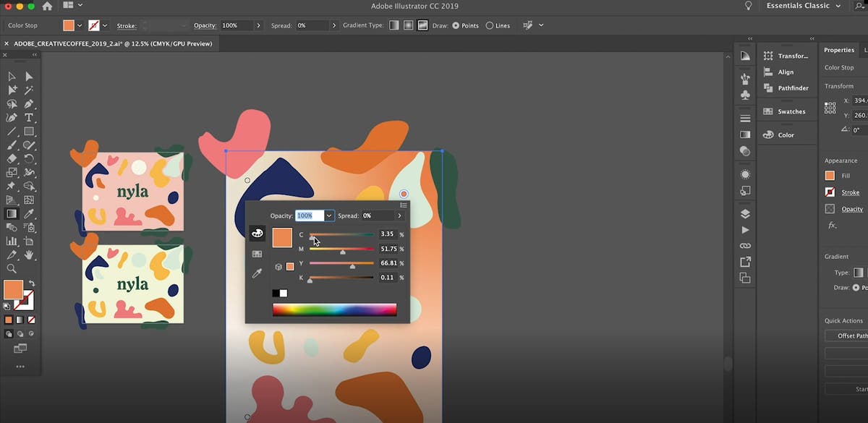Open the Opacity dropdown in the gradient popup
This screenshot has width=868, height=423.
click(329, 215)
